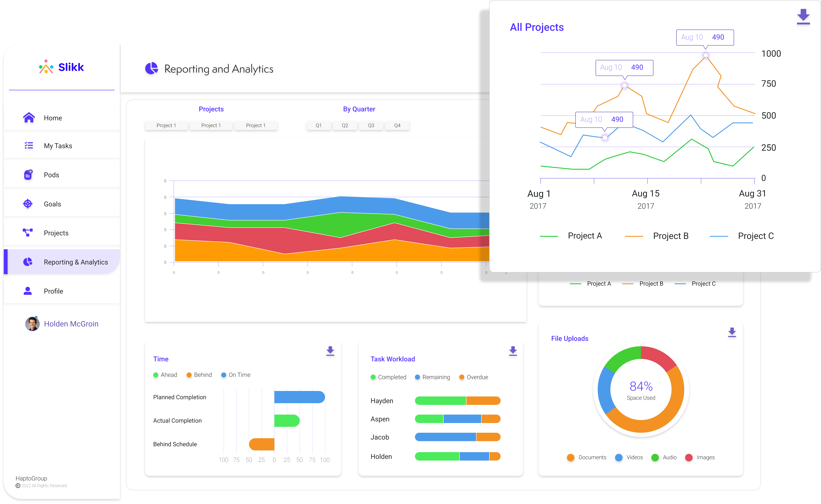Image resolution: width=821 pixels, height=504 pixels.
Task: Select Project 1 filter option
Action: coord(165,125)
